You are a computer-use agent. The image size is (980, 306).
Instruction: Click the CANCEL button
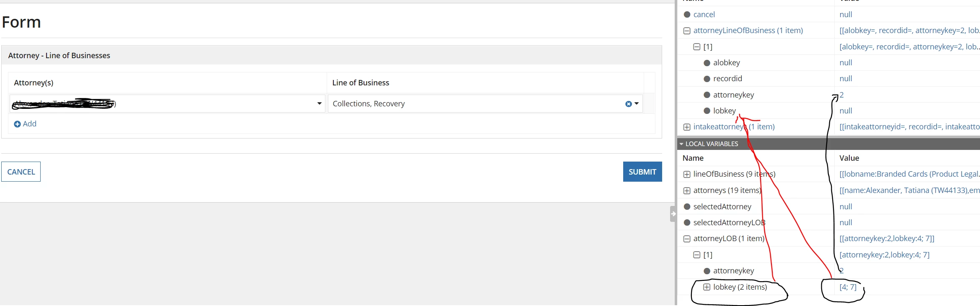(x=21, y=172)
